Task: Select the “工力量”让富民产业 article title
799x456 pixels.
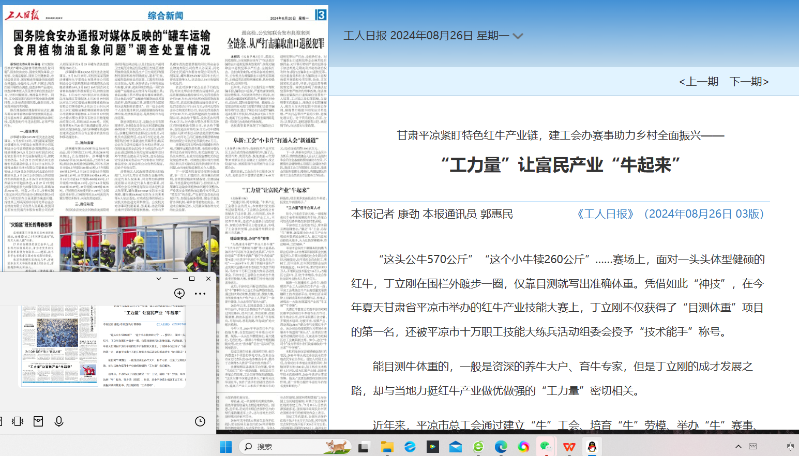Action: (x=559, y=164)
